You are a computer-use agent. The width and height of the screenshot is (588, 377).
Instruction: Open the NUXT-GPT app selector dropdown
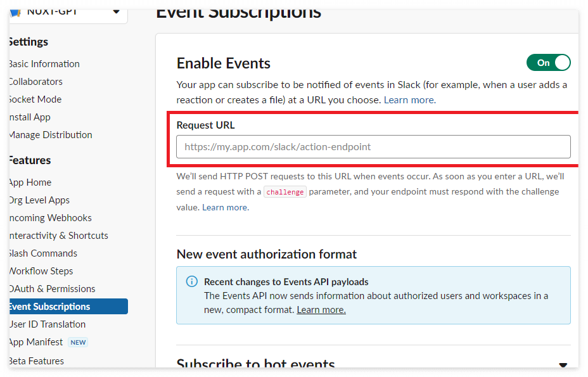pyautogui.click(x=68, y=15)
